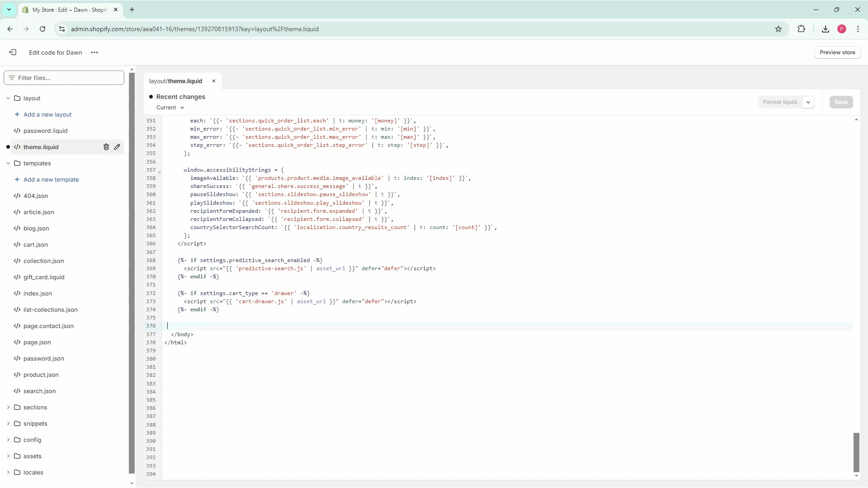Viewport: 868px width, 488px height.
Task: Open the gift_card.liquid template file
Action: coord(44,277)
